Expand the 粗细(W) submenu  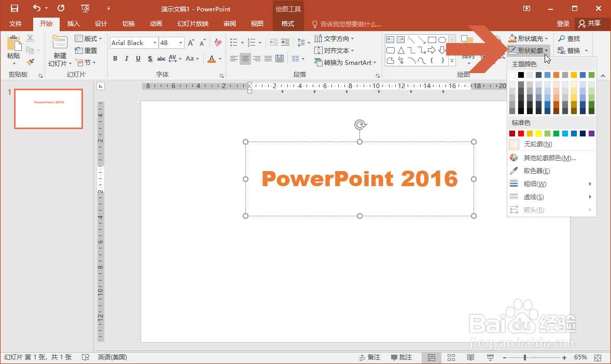(x=551, y=184)
